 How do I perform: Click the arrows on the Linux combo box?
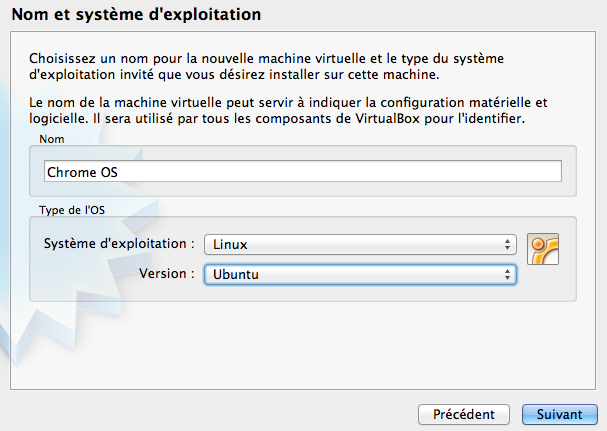[508, 244]
